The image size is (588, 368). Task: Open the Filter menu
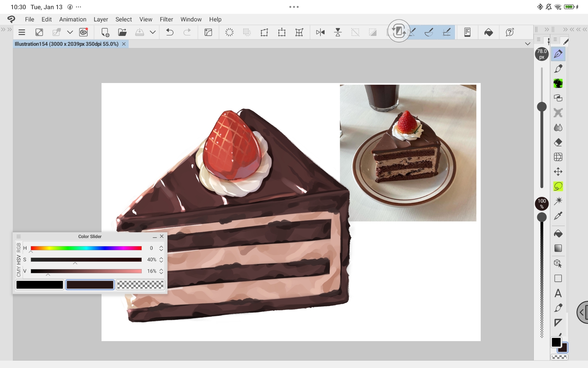166,19
